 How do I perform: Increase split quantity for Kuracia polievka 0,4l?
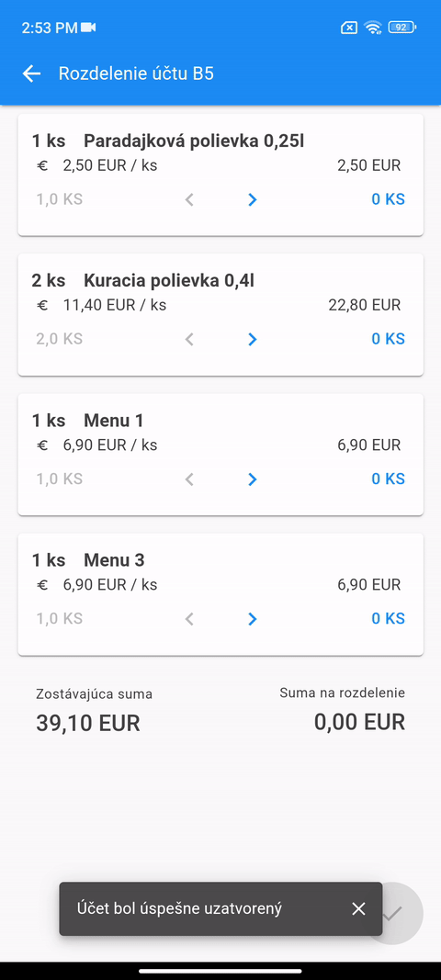pyautogui.click(x=252, y=340)
